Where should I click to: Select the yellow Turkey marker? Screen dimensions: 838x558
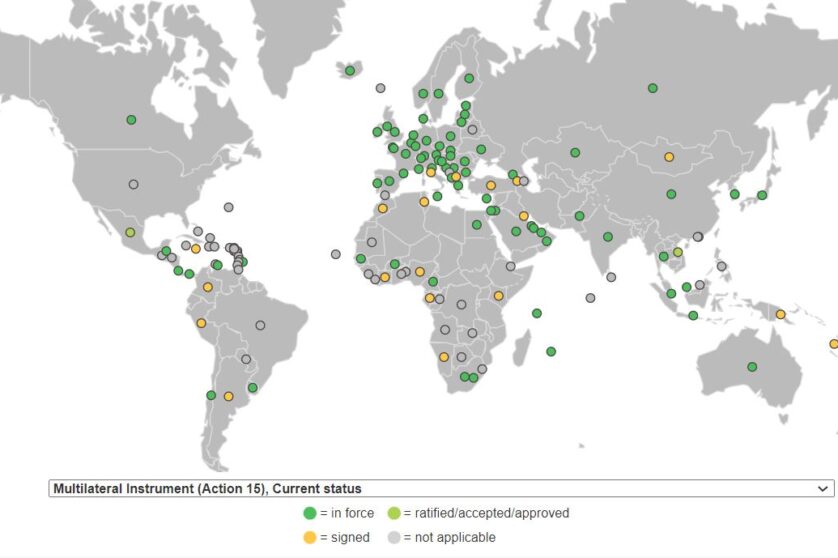491,185
